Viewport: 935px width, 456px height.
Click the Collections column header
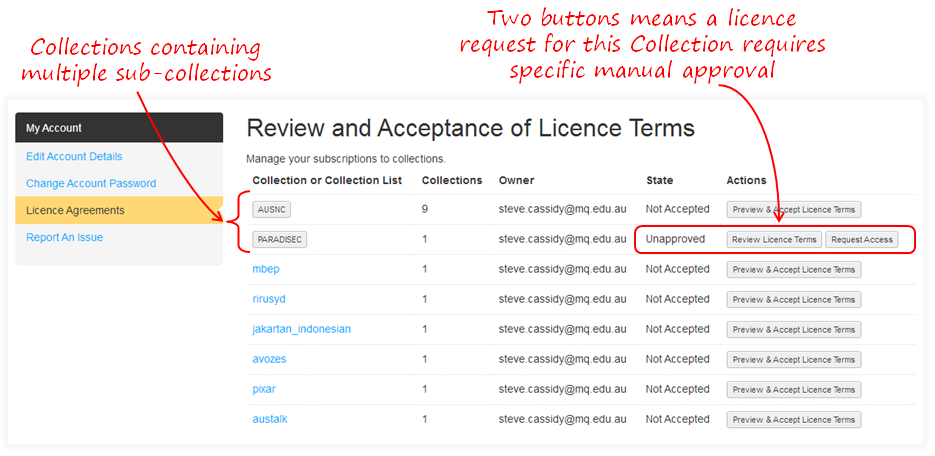(x=452, y=180)
